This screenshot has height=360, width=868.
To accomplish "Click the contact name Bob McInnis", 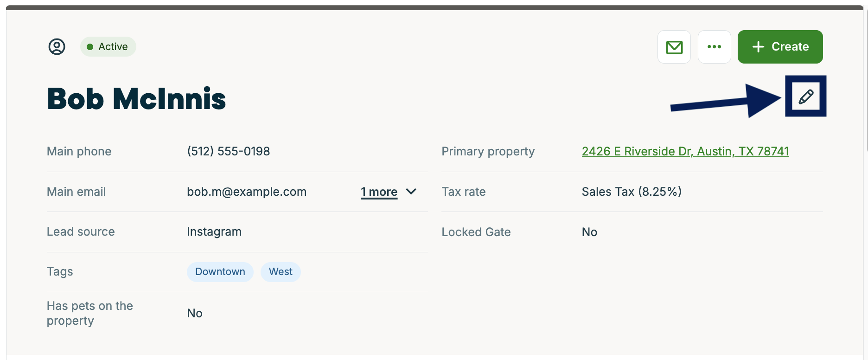I will [136, 98].
